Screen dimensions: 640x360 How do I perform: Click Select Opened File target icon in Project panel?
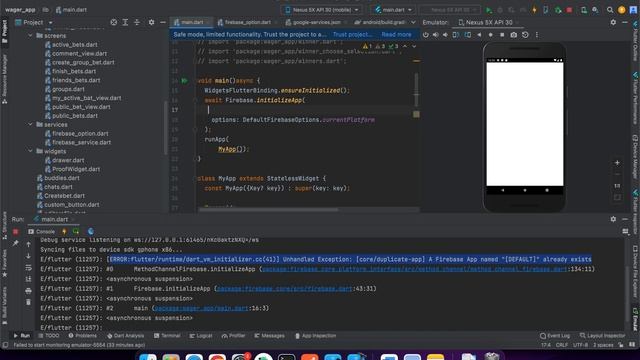(113, 22)
